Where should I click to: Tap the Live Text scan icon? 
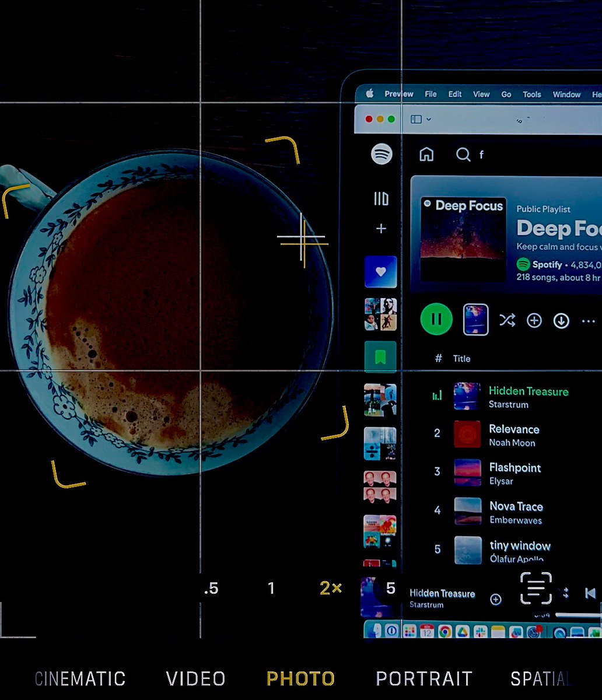[x=535, y=588]
